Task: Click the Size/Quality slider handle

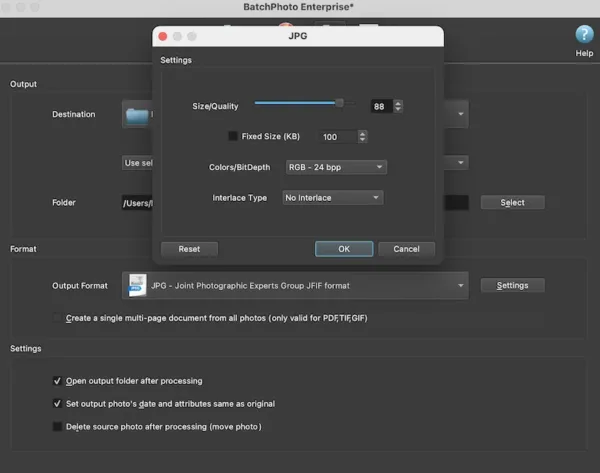Action: point(339,103)
